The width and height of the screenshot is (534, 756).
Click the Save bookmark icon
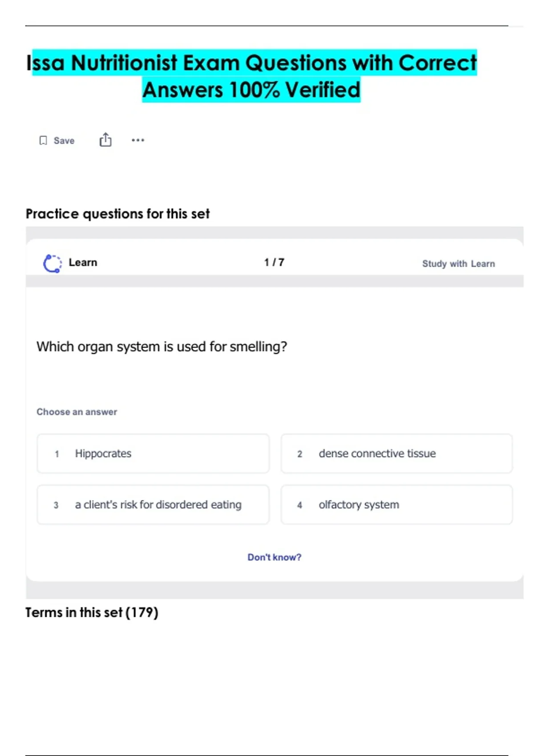point(43,141)
